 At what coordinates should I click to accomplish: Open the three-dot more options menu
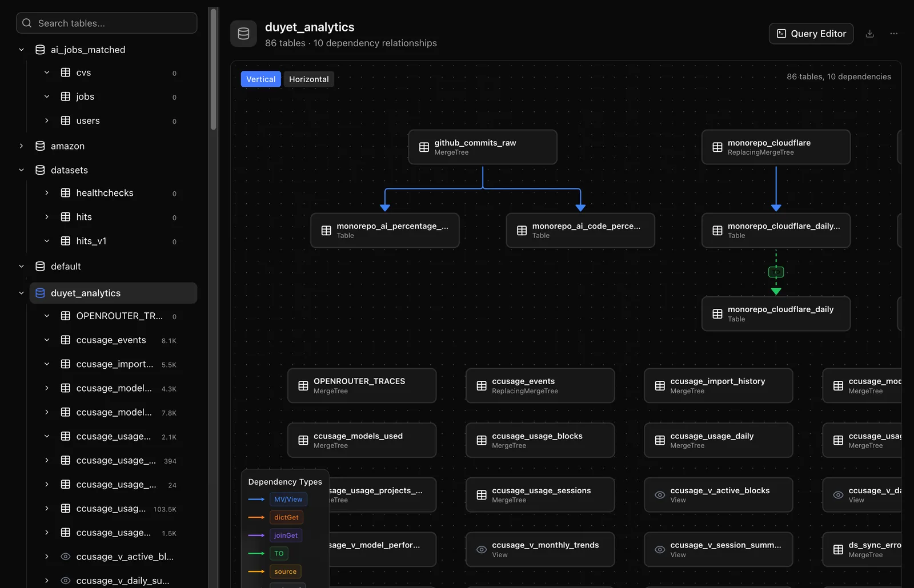pyautogui.click(x=894, y=34)
